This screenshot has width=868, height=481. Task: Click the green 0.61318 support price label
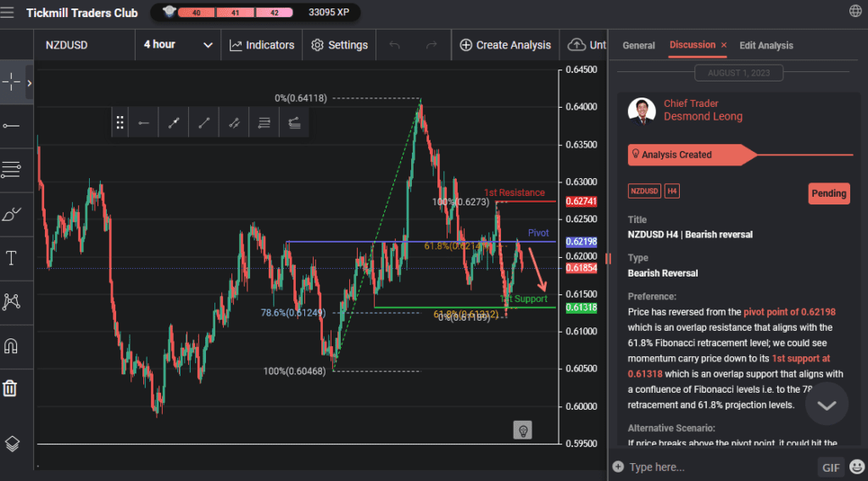(581, 308)
